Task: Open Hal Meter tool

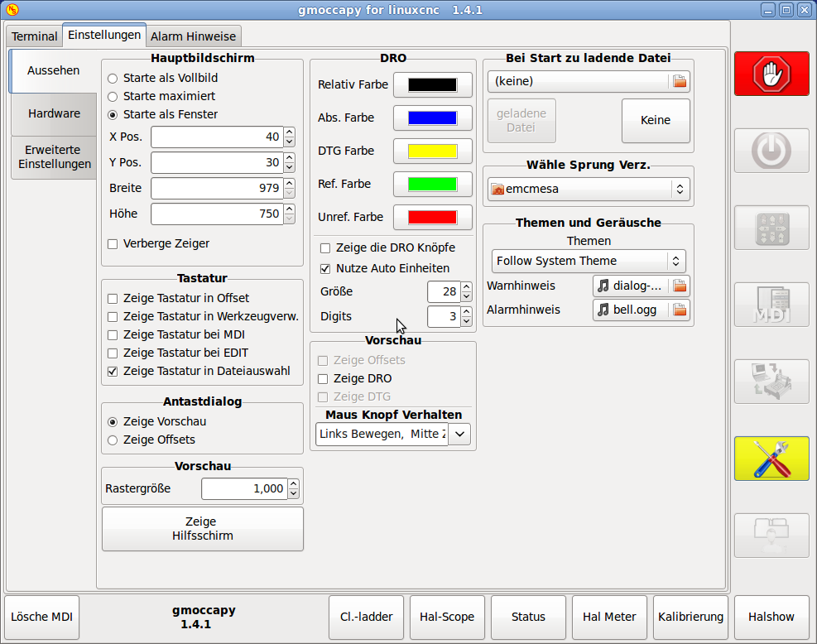Action: tap(609, 618)
